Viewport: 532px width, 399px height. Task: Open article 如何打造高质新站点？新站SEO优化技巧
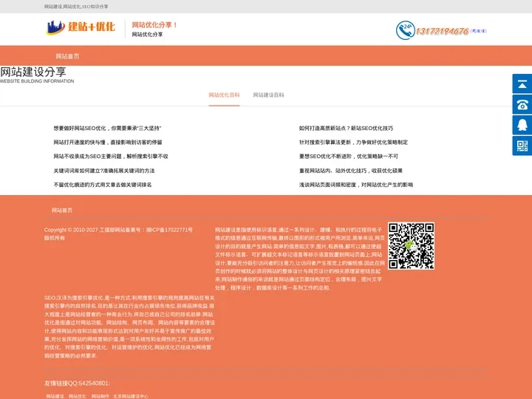coord(346,129)
